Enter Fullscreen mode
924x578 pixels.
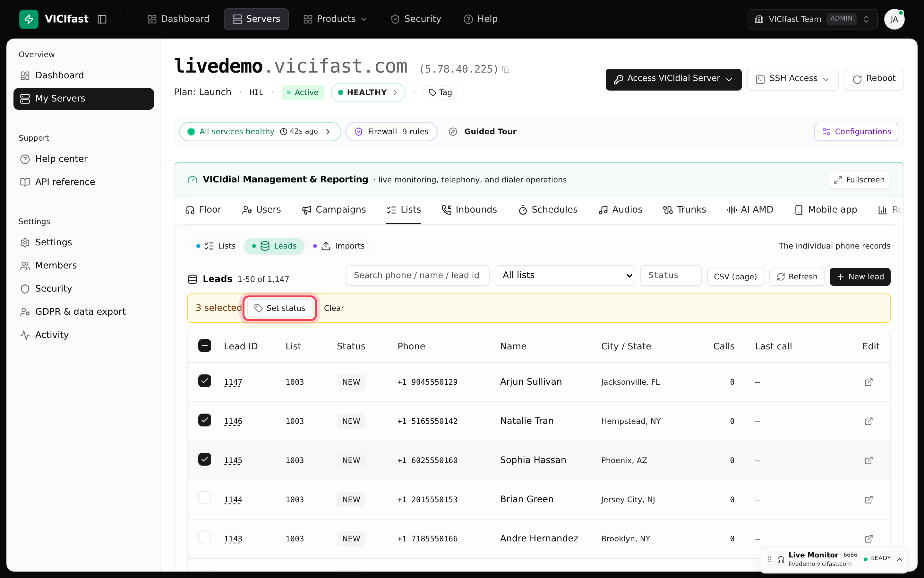(859, 180)
